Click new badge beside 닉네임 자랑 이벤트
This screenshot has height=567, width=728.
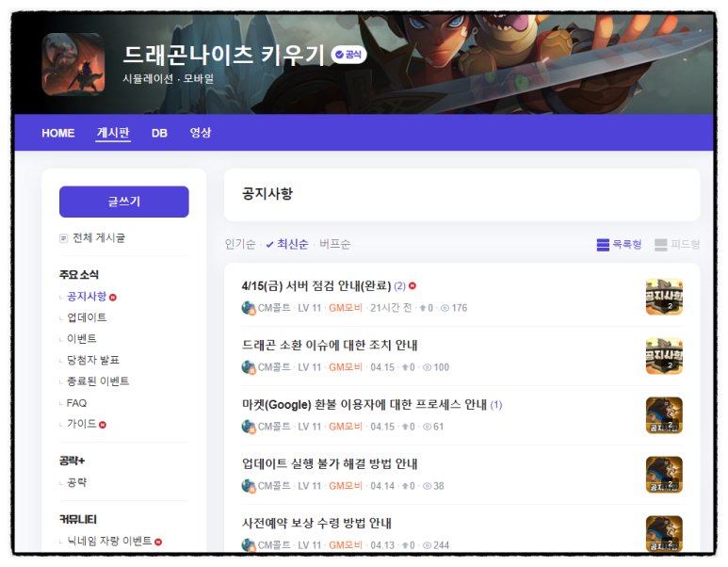pyautogui.click(x=158, y=542)
